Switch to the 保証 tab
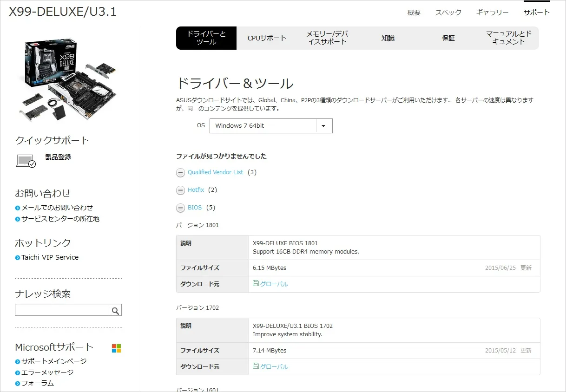566x392 pixels. pos(448,38)
